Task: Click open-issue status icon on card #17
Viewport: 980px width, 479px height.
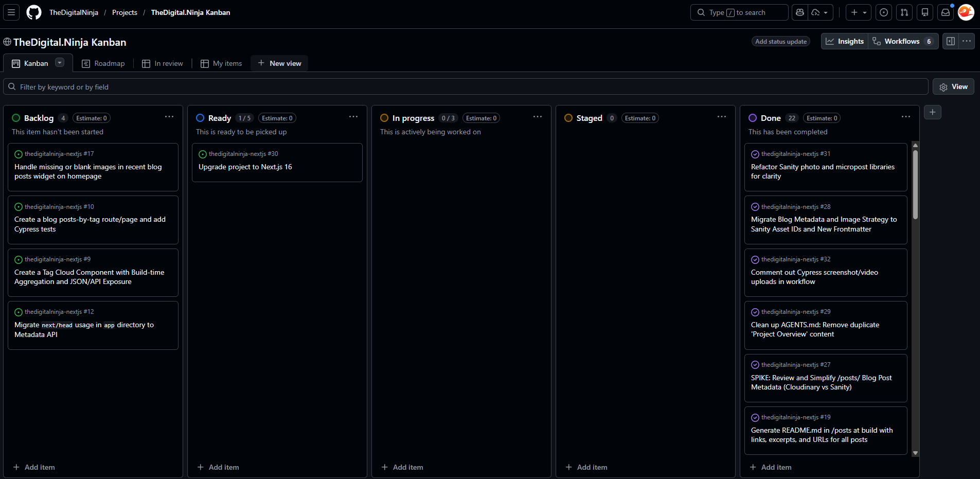Action: pyautogui.click(x=19, y=154)
